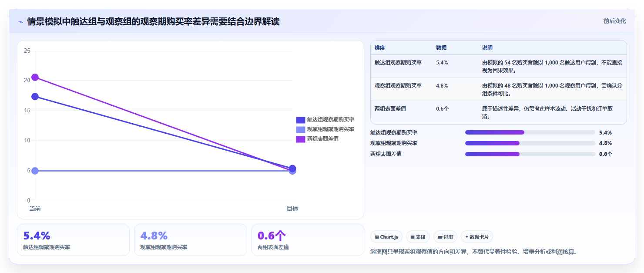Click the 5.4% label beside the progress bar

pos(605,132)
